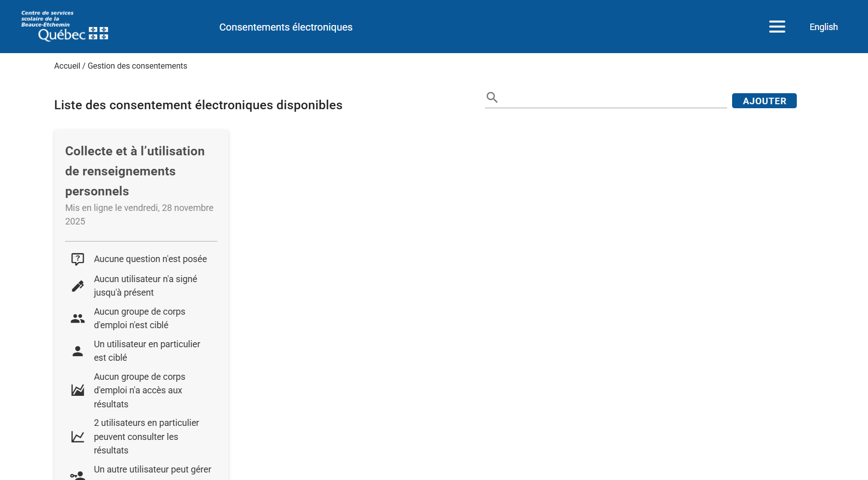Open the consent "Collecte et à l'utilisation de renseignements personnels"

(134, 171)
